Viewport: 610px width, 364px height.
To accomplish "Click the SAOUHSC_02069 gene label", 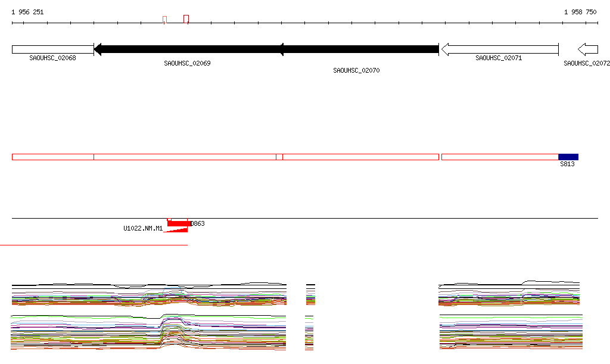I will [x=187, y=63].
